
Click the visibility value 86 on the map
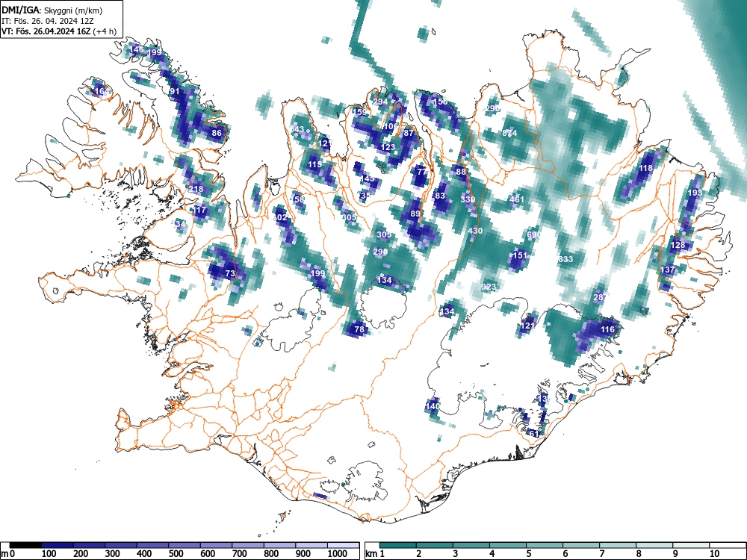tap(217, 133)
